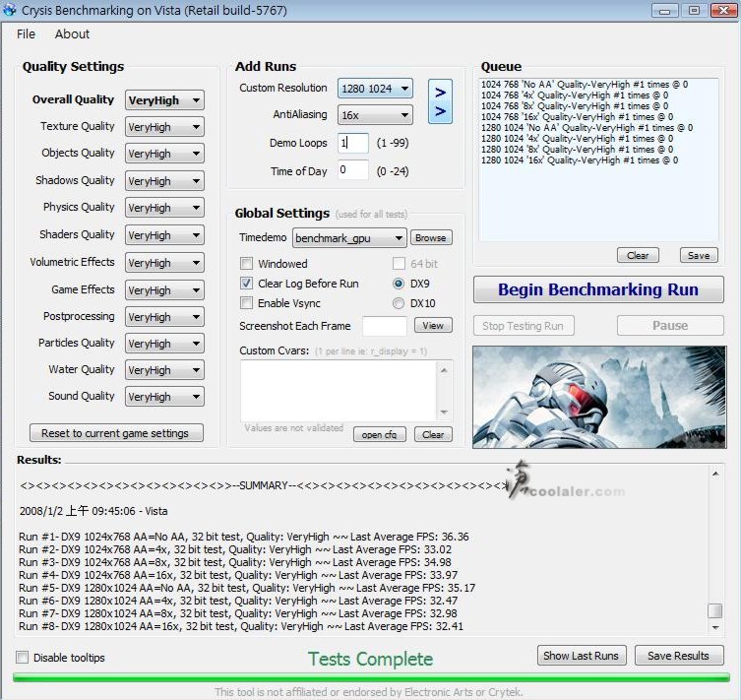
Task: Click Run #1 result line FPS 36.36
Action: point(244,537)
